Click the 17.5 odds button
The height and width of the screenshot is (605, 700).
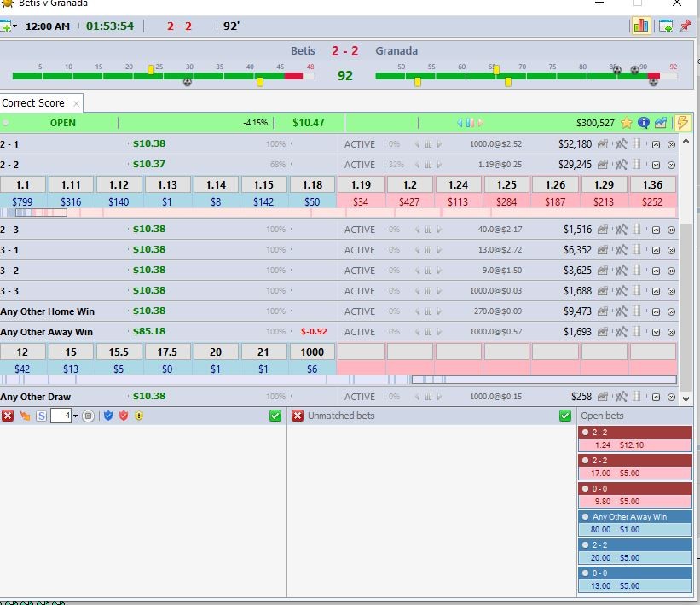click(167, 352)
